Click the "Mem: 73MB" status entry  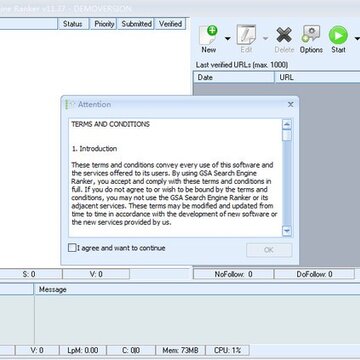(180, 350)
